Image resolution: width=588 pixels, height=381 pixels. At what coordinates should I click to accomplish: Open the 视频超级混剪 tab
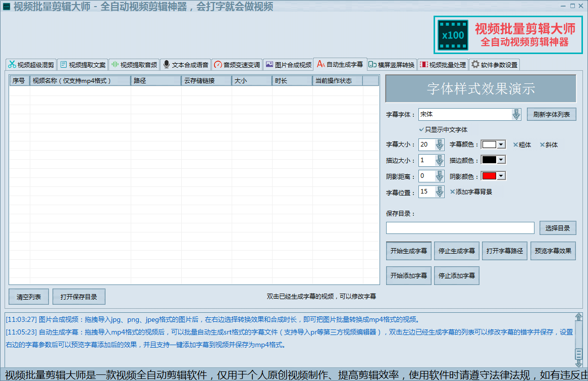tap(31, 65)
